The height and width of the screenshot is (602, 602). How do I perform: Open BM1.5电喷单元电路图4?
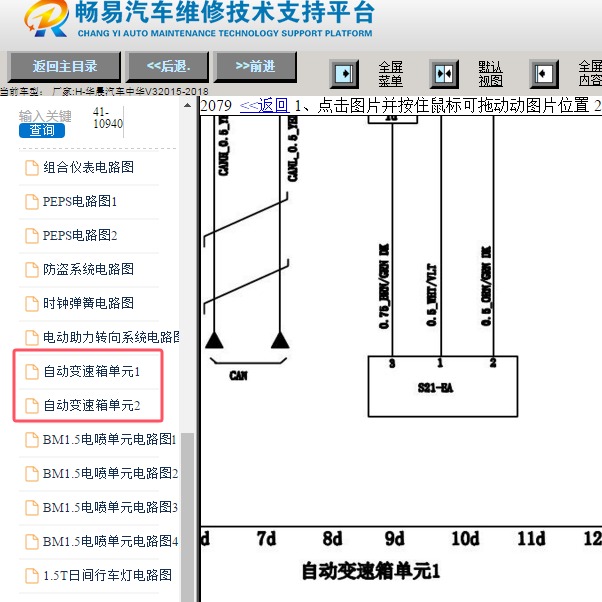(110, 541)
